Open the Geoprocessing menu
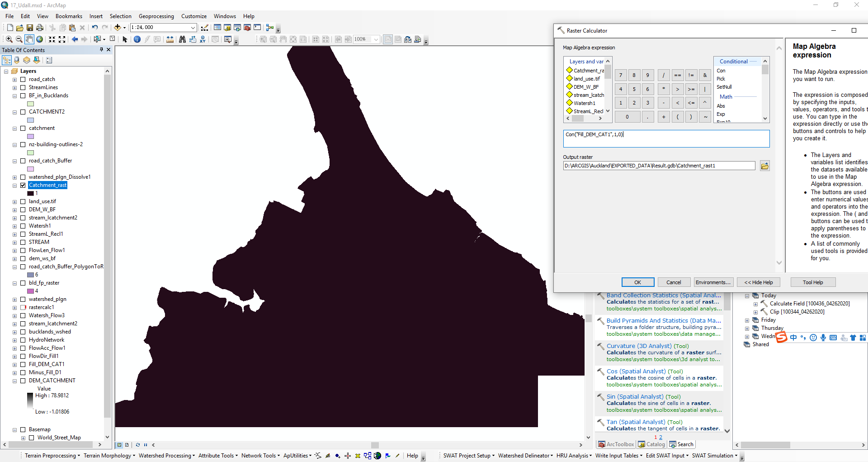Viewport: 868px width, 462px height. 156,16
